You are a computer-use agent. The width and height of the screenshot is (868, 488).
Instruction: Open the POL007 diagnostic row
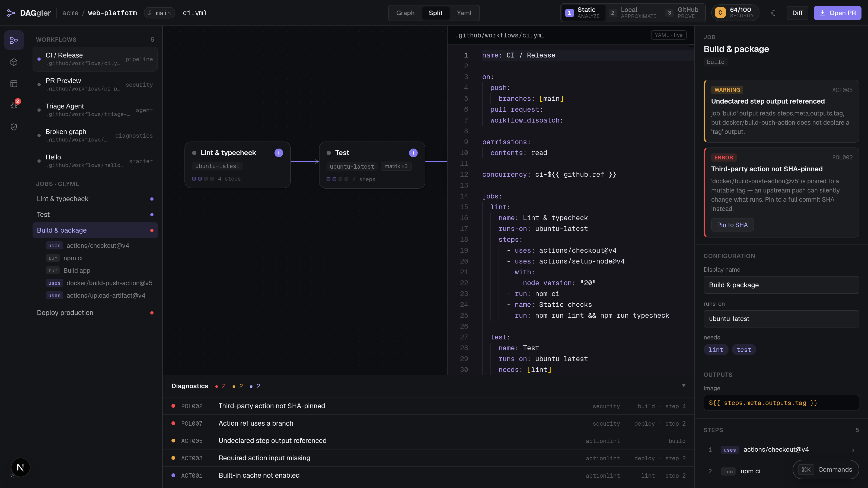pyautogui.click(x=428, y=423)
